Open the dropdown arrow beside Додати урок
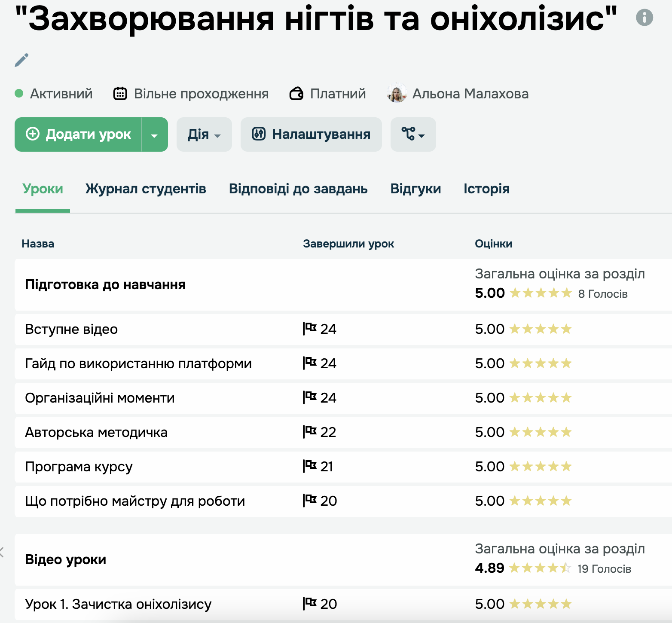 pyautogui.click(x=155, y=135)
